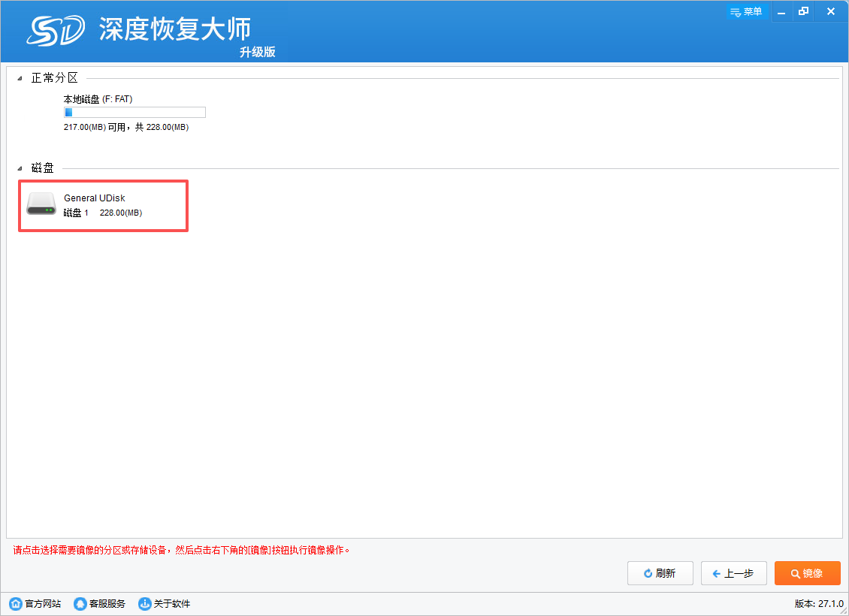Open 官方网站 home icon link
The height and width of the screenshot is (616, 849).
click(x=15, y=604)
